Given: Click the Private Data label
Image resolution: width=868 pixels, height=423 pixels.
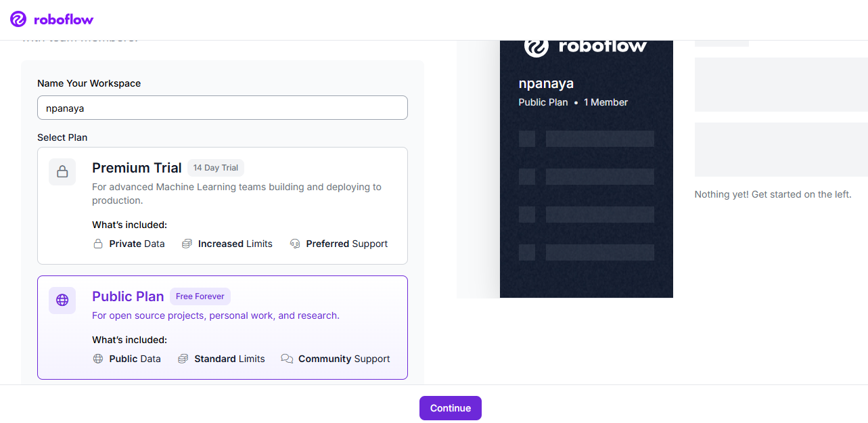Looking at the screenshot, I should click(x=137, y=244).
